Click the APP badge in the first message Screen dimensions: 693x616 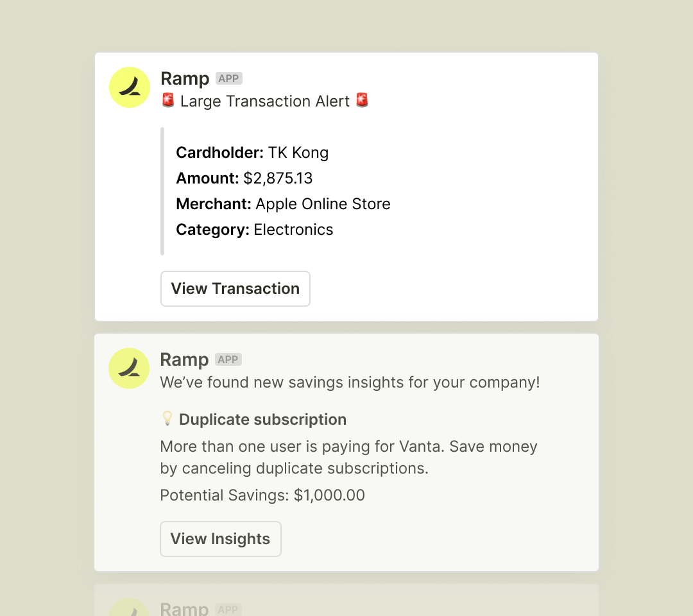tap(229, 78)
